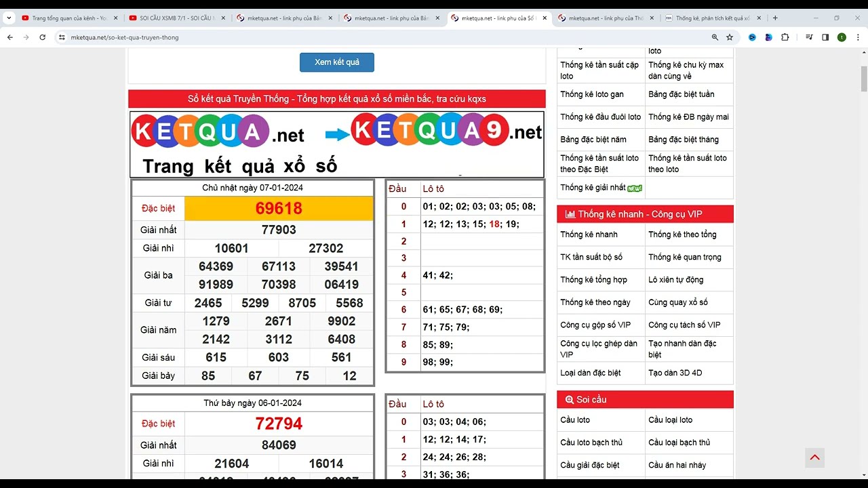The height and width of the screenshot is (488, 868).
Task: Click the special prize number 72794
Action: point(279,424)
